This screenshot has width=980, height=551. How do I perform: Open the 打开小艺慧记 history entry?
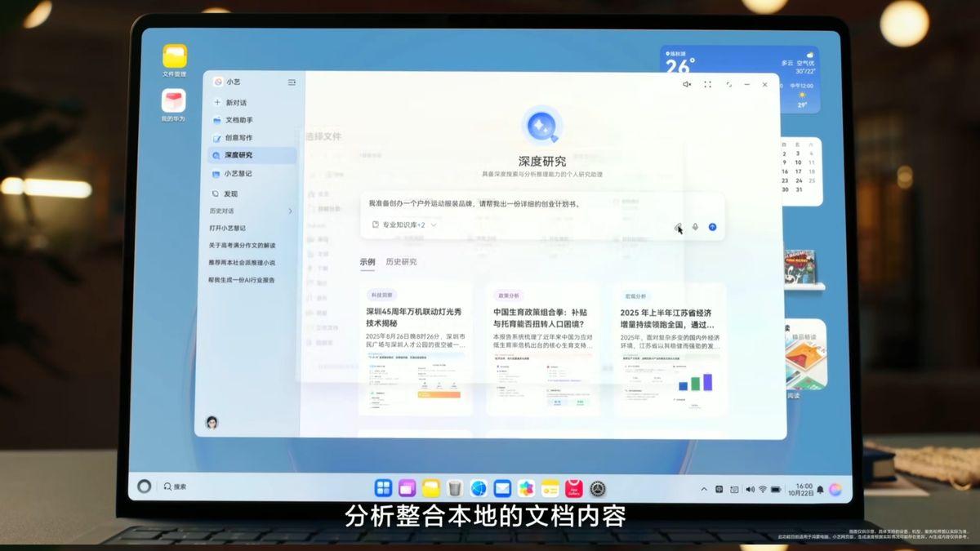click(x=229, y=228)
